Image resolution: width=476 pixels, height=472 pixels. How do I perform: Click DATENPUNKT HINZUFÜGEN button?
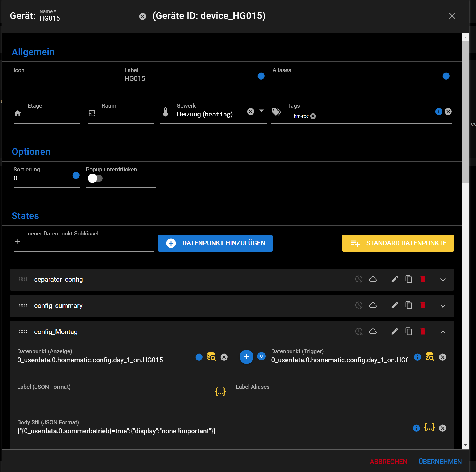pyautogui.click(x=215, y=243)
